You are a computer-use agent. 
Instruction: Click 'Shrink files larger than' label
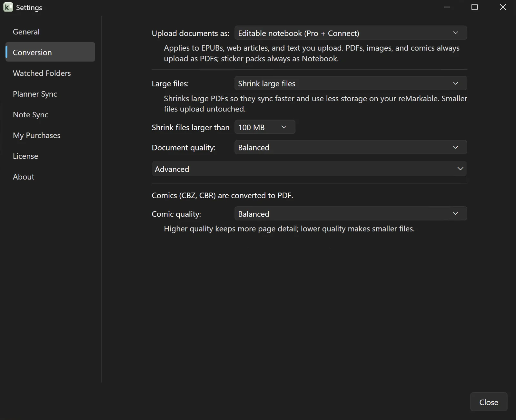(190, 127)
